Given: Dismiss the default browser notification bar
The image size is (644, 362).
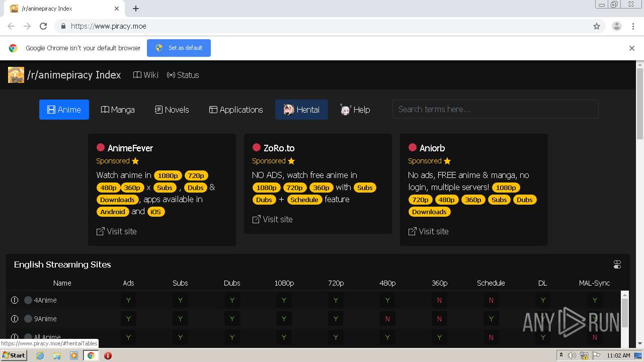Looking at the screenshot, I should [632, 48].
